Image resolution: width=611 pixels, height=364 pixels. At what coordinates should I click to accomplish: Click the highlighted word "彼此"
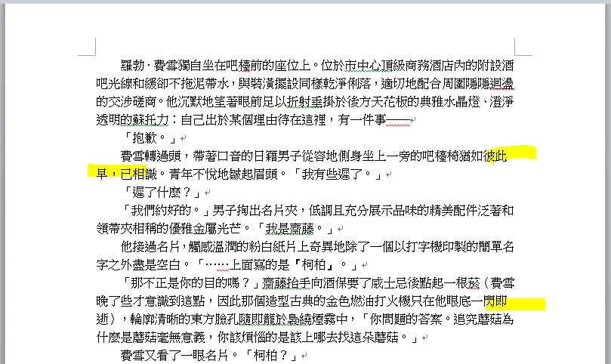click(x=495, y=156)
